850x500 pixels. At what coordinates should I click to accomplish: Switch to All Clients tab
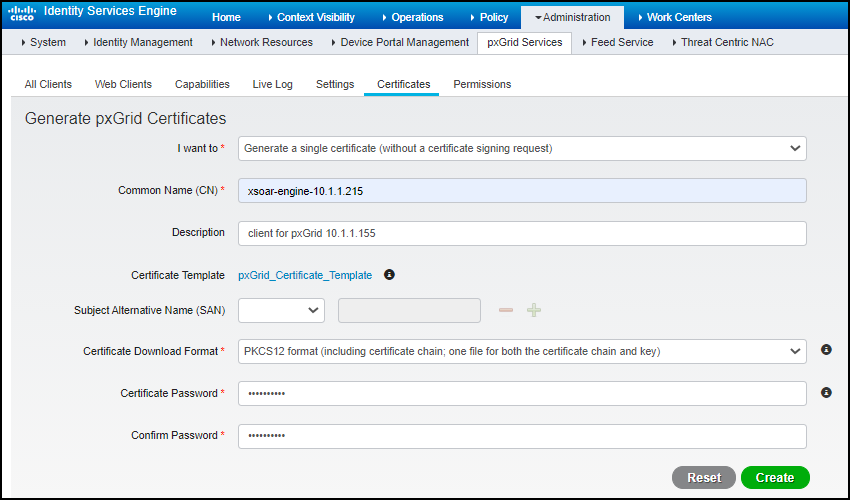(48, 84)
